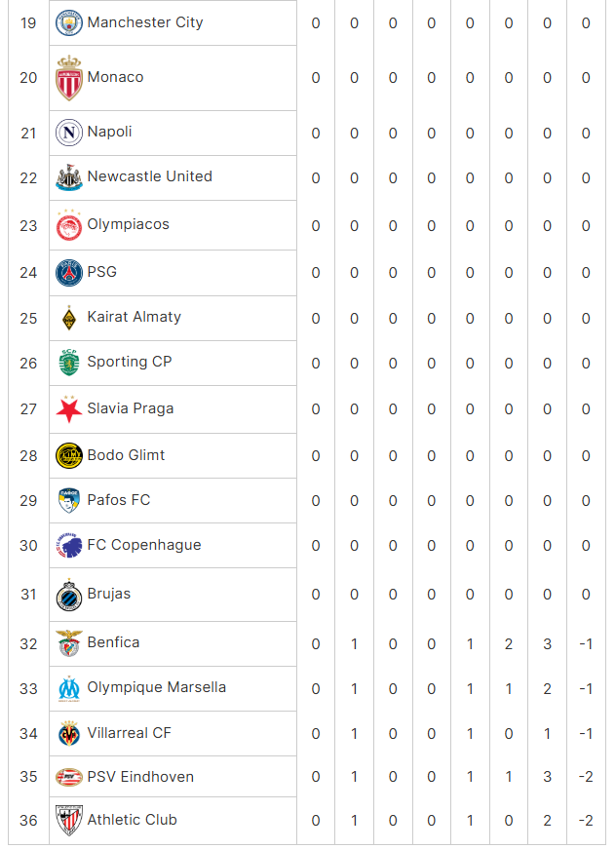Select the Benfica eagle crest
This screenshot has height=850, width=616.
[x=69, y=643]
